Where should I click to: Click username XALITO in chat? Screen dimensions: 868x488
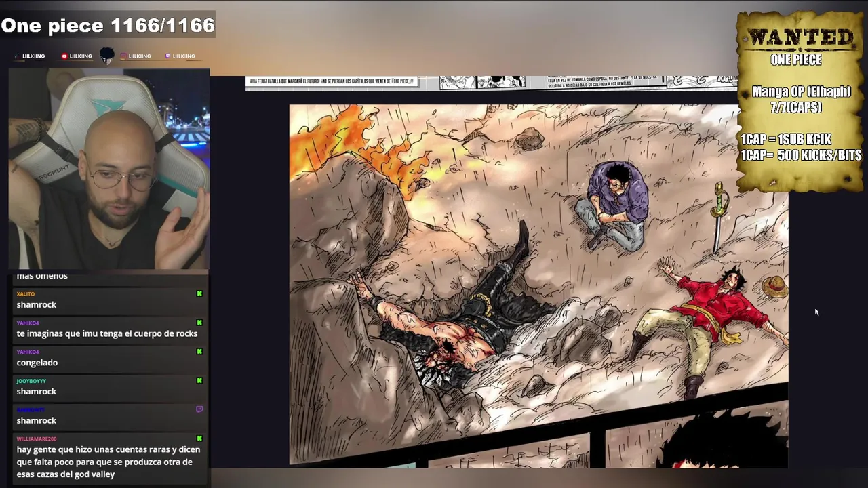point(25,294)
